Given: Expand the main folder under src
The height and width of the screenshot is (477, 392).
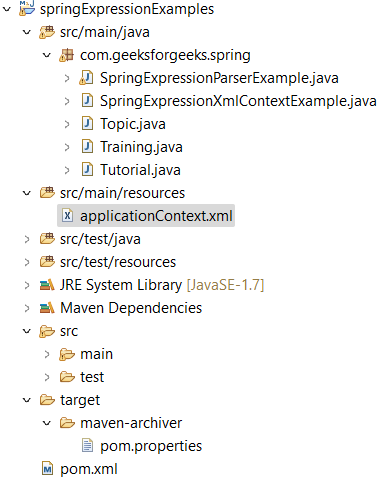Looking at the screenshot, I should (x=47, y=354).
